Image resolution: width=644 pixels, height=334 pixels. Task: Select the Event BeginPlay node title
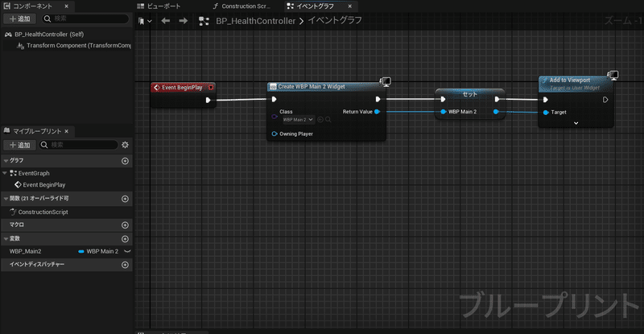coord(182,88)
